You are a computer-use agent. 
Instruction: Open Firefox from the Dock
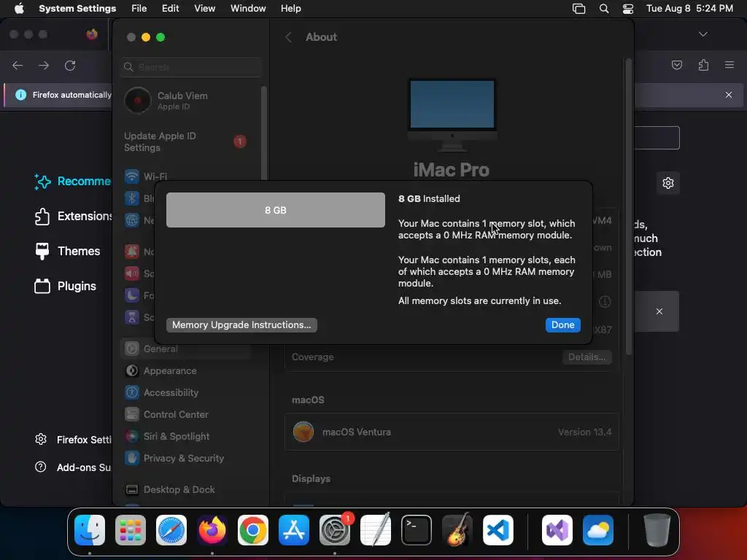[x=212, y=530]
